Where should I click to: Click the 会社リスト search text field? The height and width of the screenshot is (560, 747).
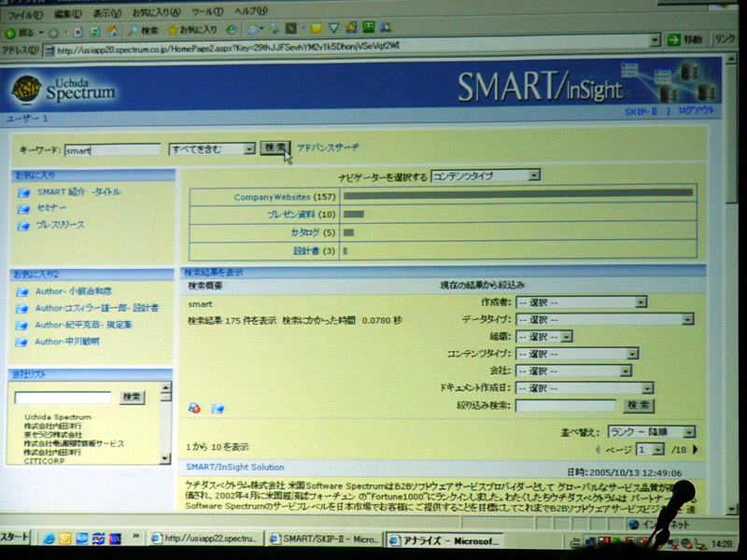tap(63, 398)
